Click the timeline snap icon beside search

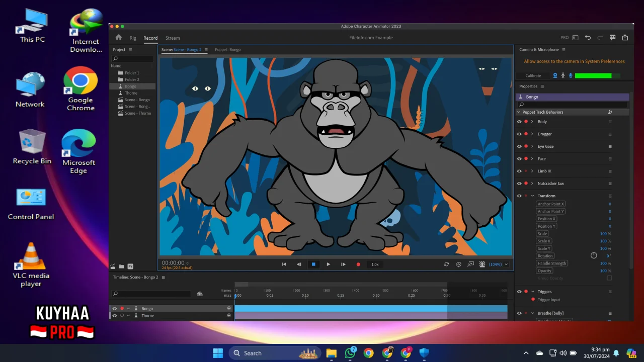pyautogui.click(x=200, y=294)
